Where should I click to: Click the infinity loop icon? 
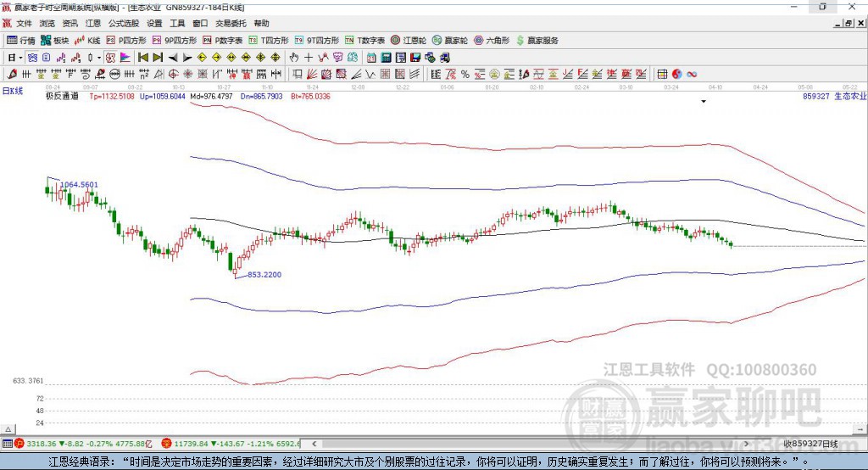(692, 75)
